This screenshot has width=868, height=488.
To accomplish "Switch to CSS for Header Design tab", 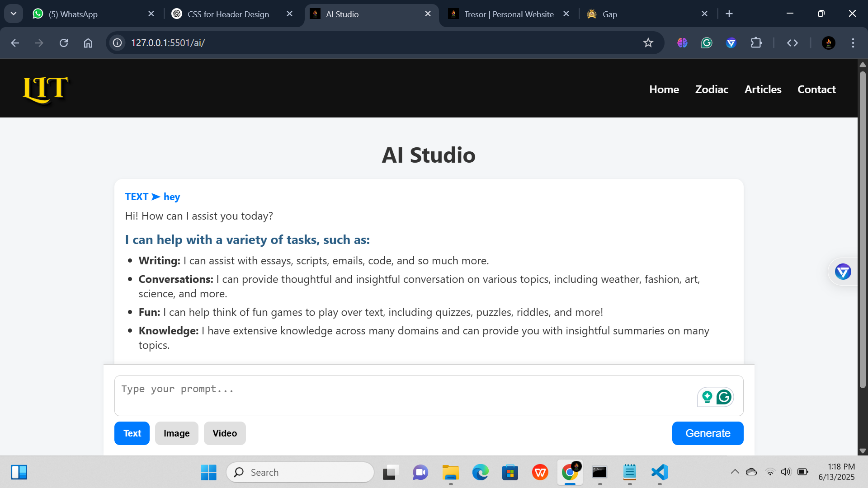I will pyautogui.click(x=228, y=14).
